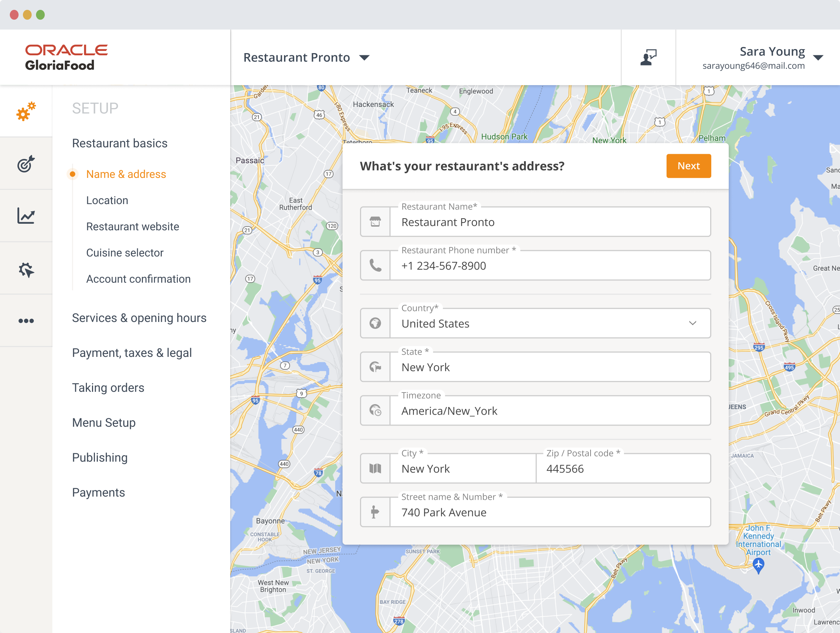Open the ellipsis menu in the sidebar
Image resolution: width=840 pixels, height=633 pixels.
[x=25, y=321]
